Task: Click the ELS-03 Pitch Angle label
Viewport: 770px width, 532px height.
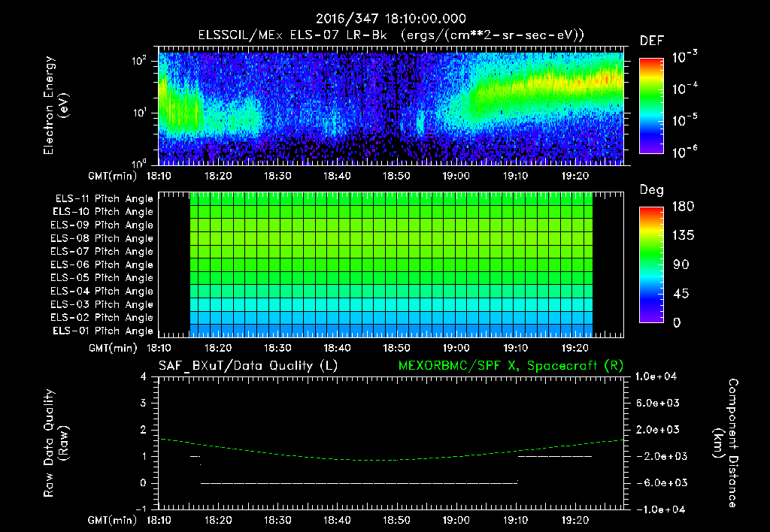Action: [x=102, y=304]
